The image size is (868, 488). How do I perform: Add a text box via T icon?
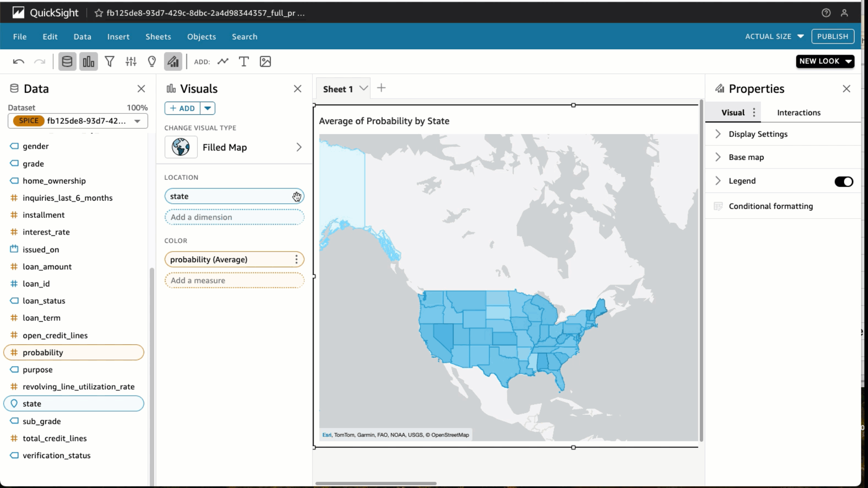coord(244,61)
